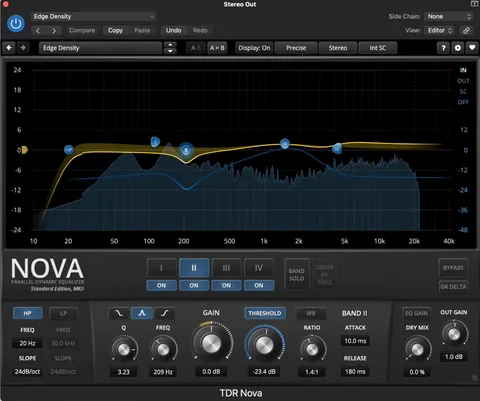Select the high shelf filter shape
Image resolution: width=480 pixels, height=401 pixels.
(x=165, y=313)
